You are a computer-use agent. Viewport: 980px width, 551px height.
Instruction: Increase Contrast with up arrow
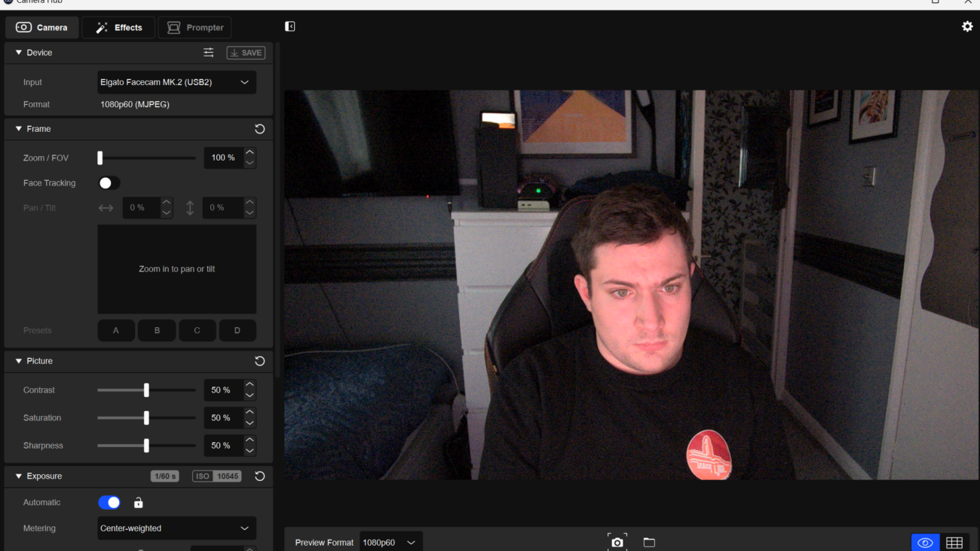click(250, 384)
